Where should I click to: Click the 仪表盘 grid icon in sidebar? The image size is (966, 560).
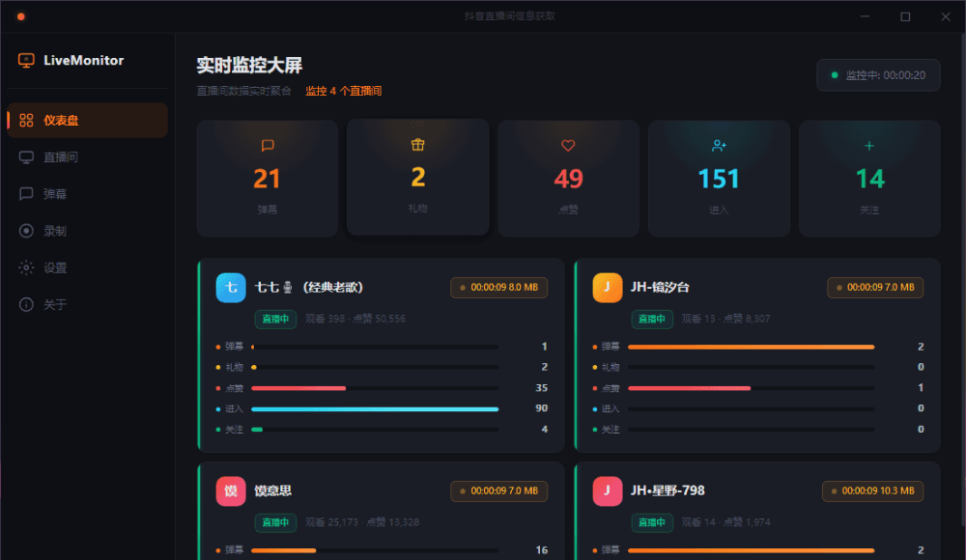26,120
